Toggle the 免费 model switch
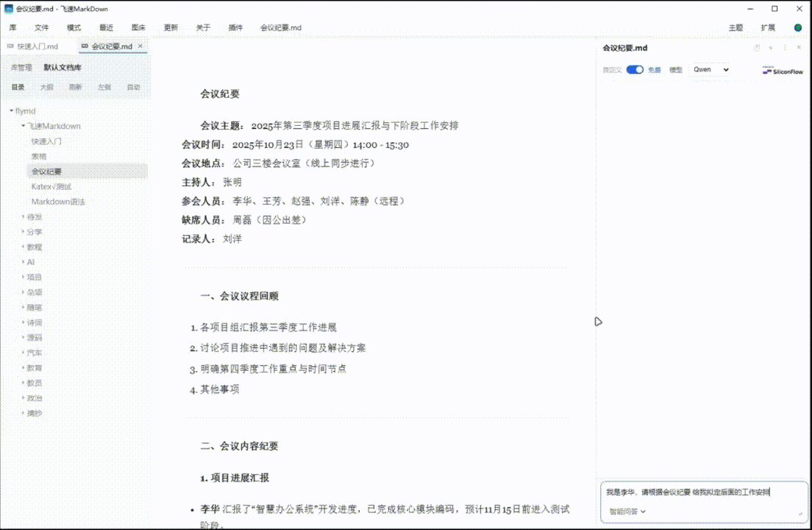 [635, 70]
